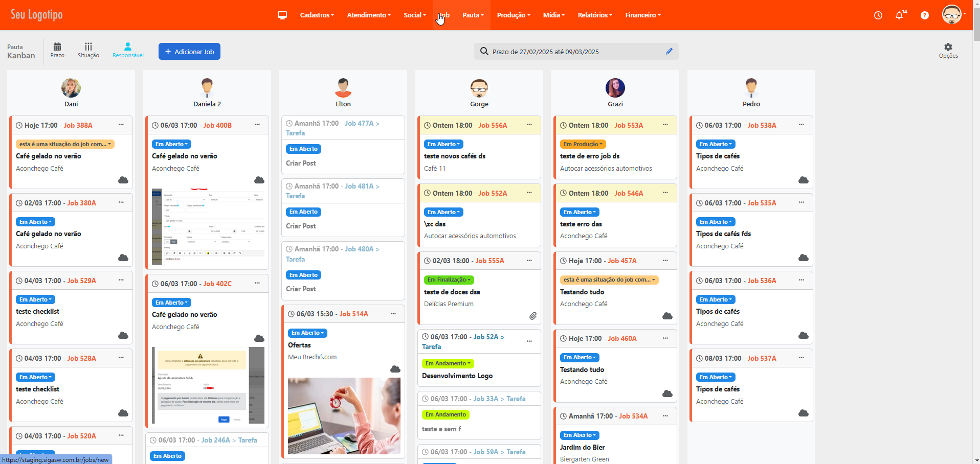
Task: Edit the date range with pencil icon
Action: 669,52
